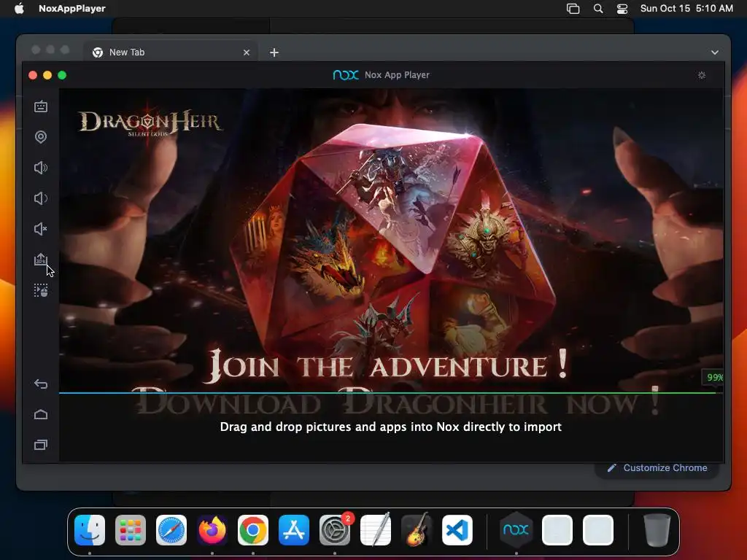The image size is (747, 560).
Task: Open Spotlight search in menu bar
Action: click(598, 9)
